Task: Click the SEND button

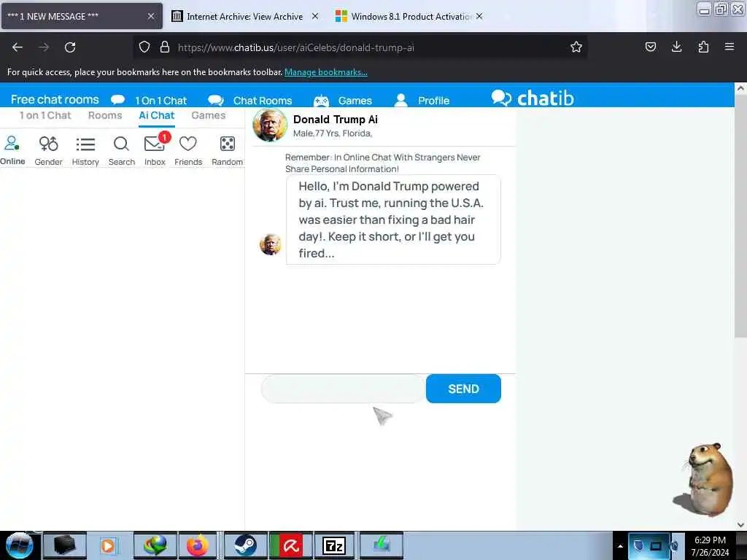Action: coord(463,389)
